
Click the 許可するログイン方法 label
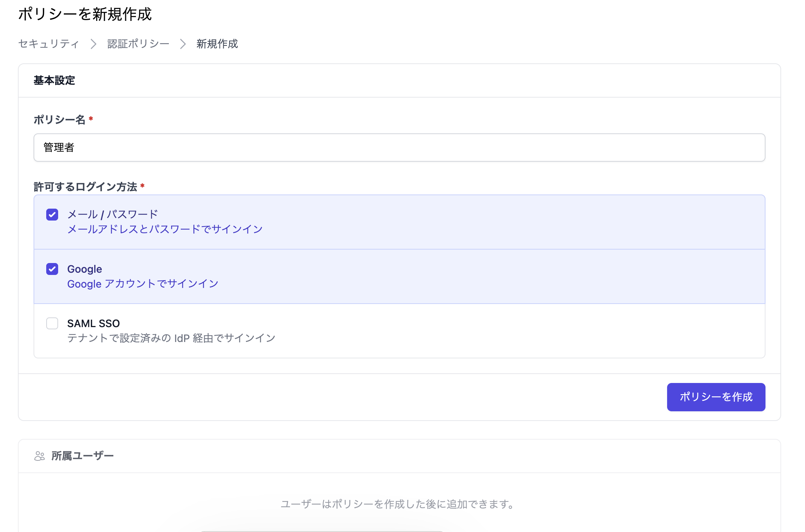85,187
